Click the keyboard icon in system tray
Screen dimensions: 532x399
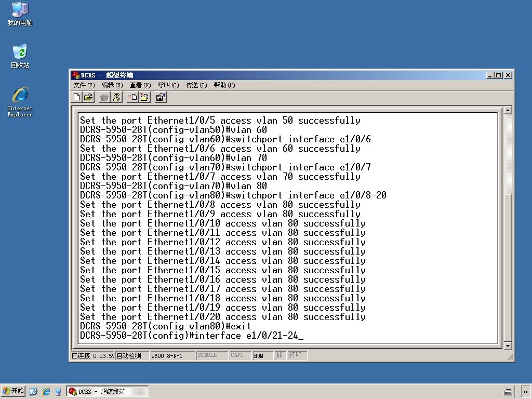[508, 392]
